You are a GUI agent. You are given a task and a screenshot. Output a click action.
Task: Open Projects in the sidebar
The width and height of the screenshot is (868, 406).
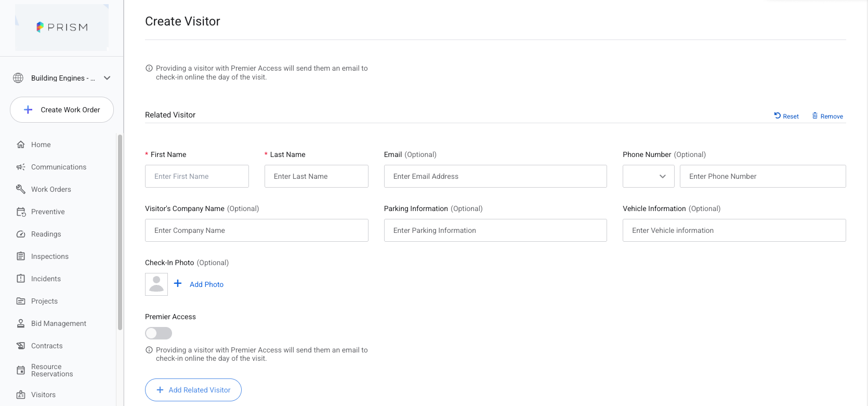tap(44, 301)
